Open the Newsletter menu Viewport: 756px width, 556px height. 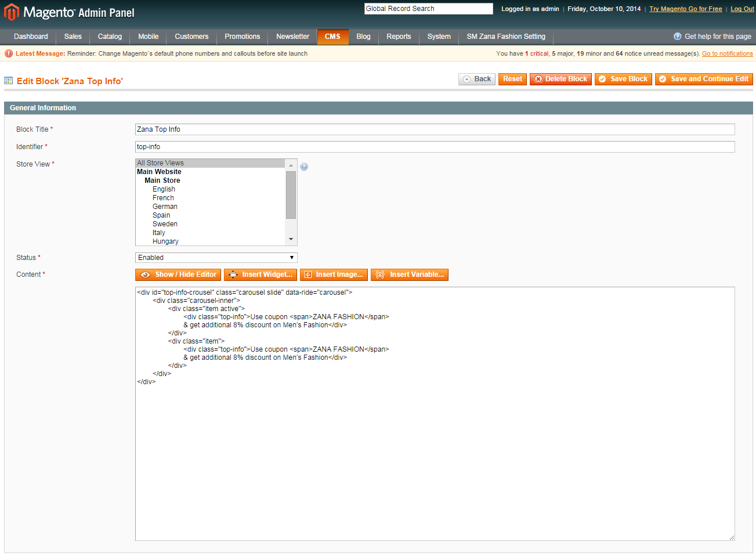tap(293, 37)
